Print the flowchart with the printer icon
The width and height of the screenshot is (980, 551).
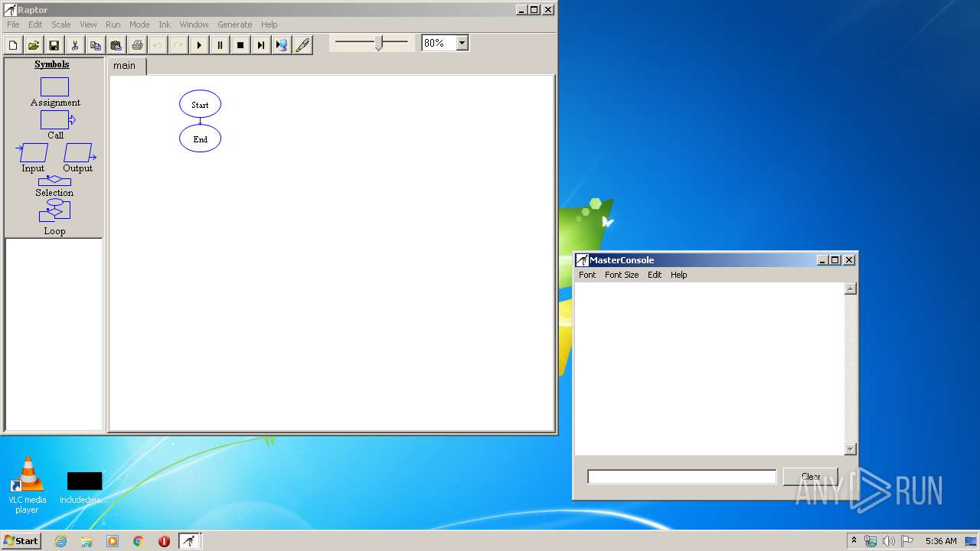(137, 45)
